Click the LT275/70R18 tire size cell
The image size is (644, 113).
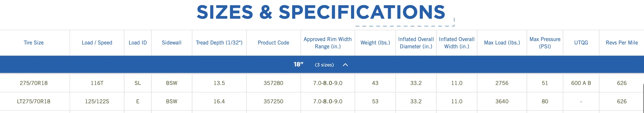coord(34,101)
